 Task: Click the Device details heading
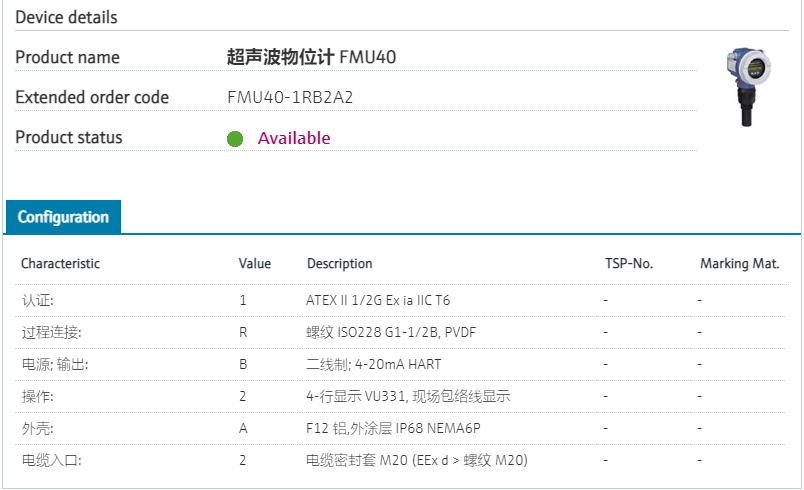(66, 18)
